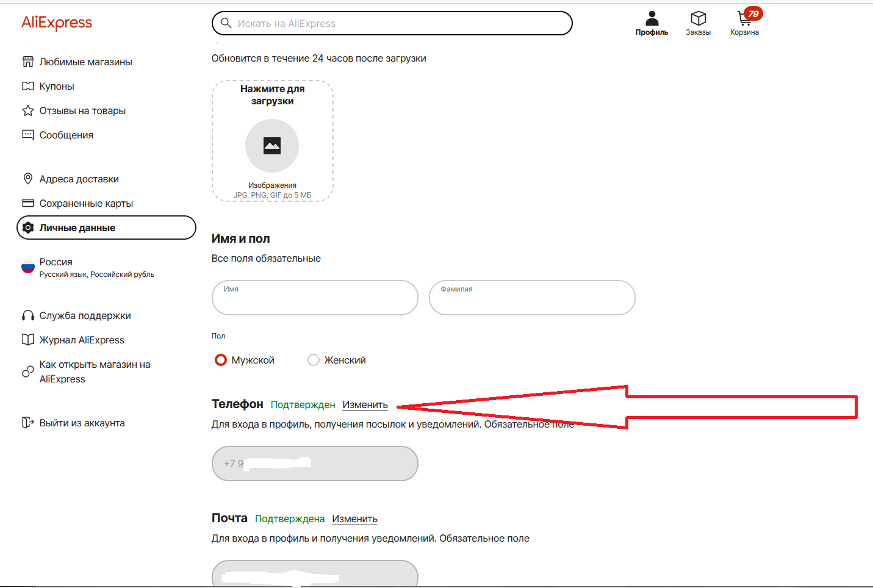873x588 pixels.
Task: Click the Подтверждена email status text
Action: click(x=290, y=518)
